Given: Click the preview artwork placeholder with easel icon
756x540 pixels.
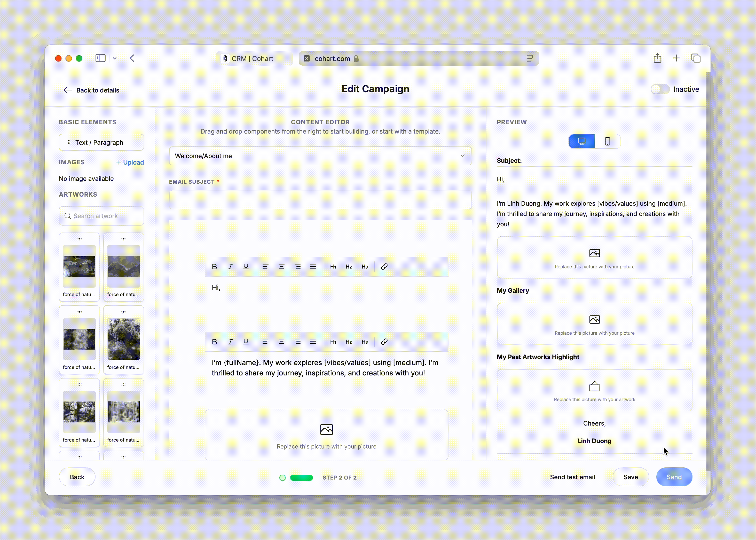Looking at the screenshot, I should (x=595, y=390).
